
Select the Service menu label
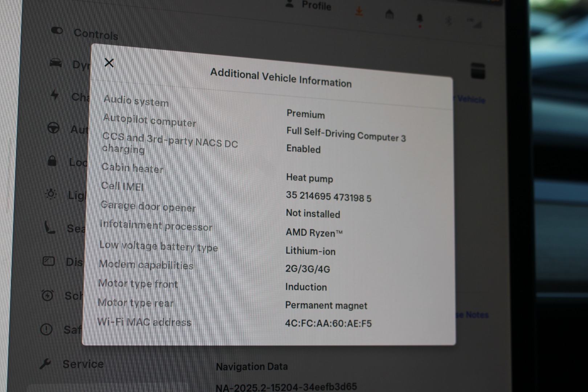pos(83,364)
